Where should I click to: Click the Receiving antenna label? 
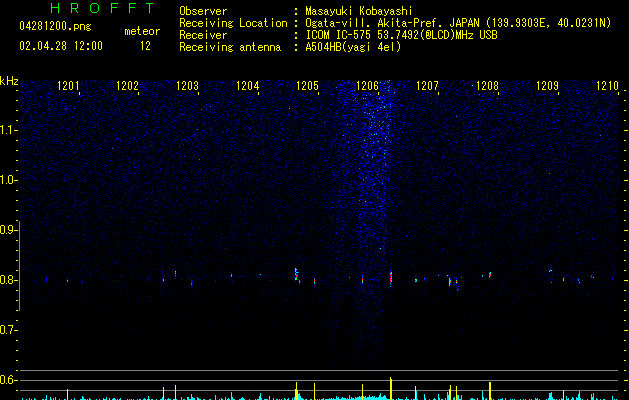coord(230,47)
